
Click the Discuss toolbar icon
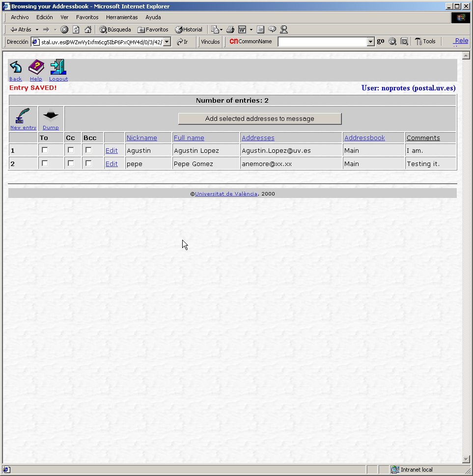coord(272,29)
